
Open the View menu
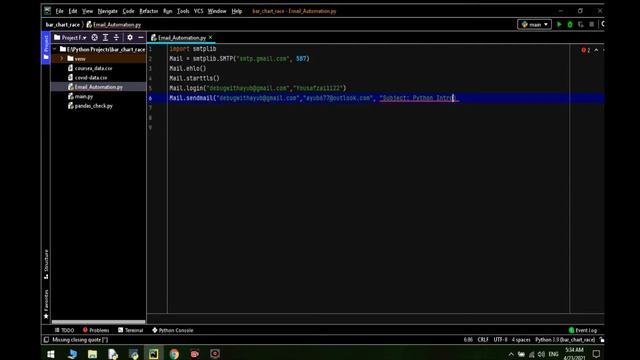click(x=87, y=11)
